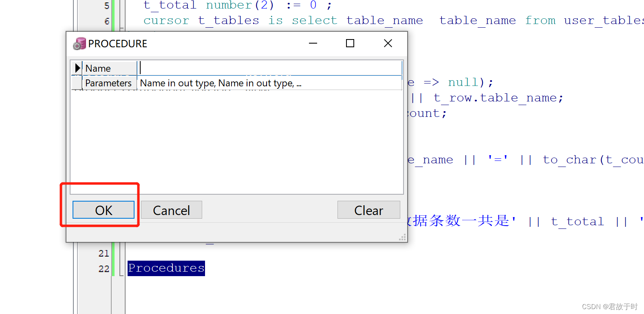Click 't_total' in the last code line
644x314 pixels.
577,222
